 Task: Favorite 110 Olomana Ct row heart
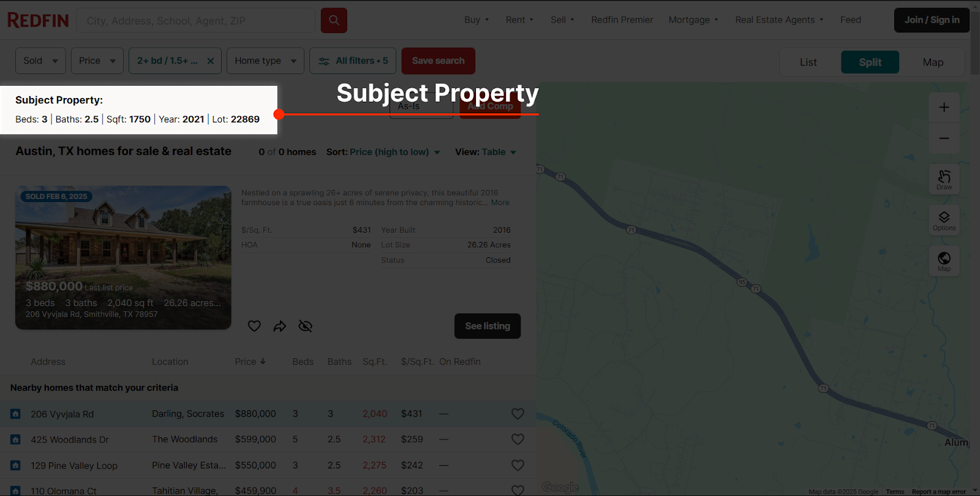518,490
